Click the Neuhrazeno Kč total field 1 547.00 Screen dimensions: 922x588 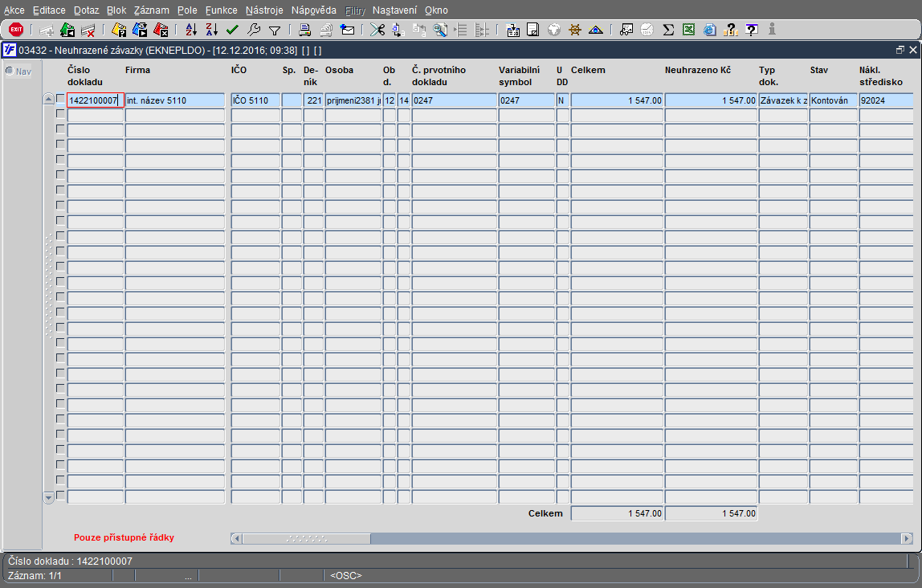pyautogui.click(x=711, y=513)
